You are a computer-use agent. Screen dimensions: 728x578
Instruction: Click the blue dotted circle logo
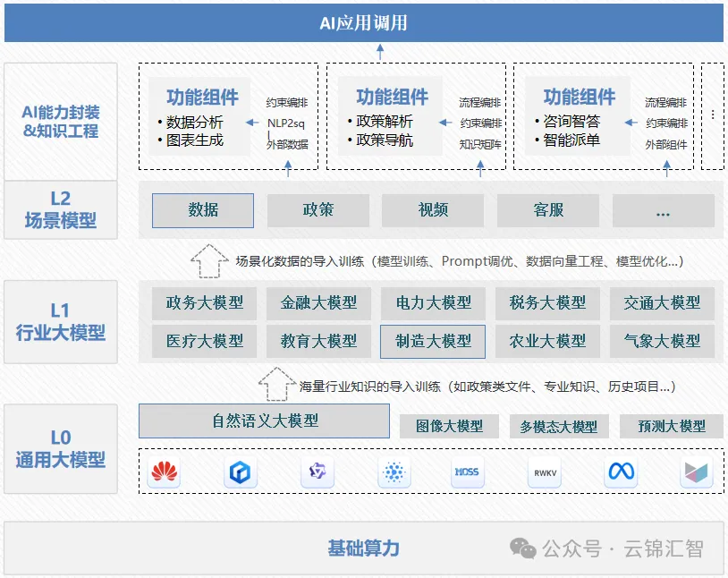[x=393, y=472]
